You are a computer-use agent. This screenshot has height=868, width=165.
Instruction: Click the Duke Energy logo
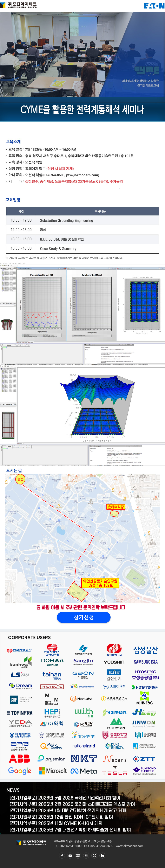pyautogui.click(x=114, y=746)
